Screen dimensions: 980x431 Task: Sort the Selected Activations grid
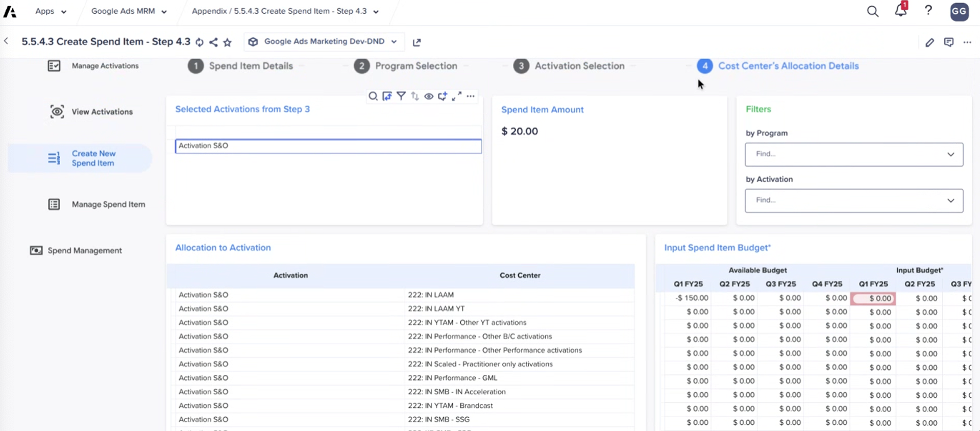tap(415, 96)
